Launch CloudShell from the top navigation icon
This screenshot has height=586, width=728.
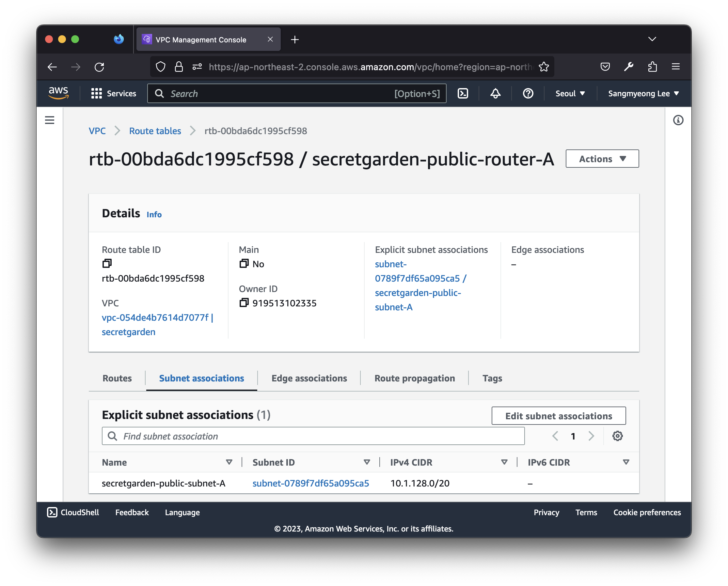463,94
